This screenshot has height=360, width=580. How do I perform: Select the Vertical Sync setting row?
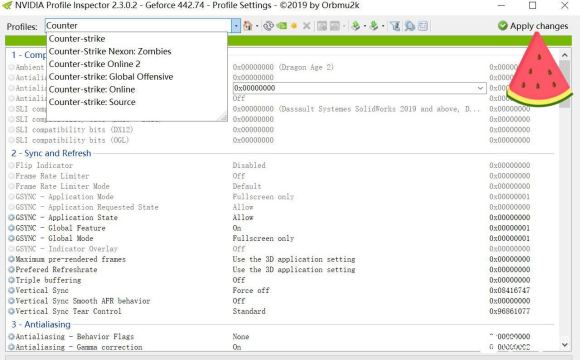[x=281, y=290]
